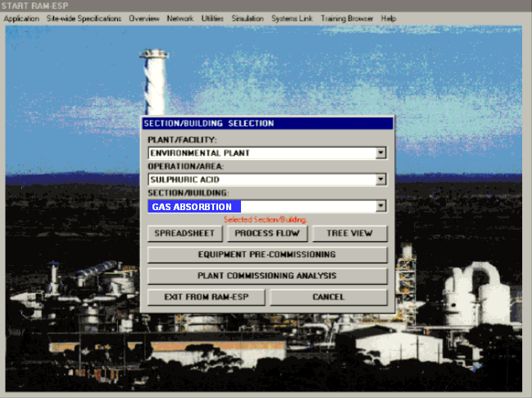Click the PLANT/FACILITY label
Image resolution: width=532 pixels, height=398 pixels.
(x=182, y=140)
